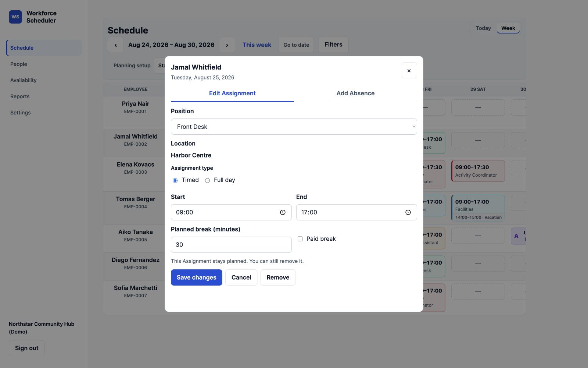
Task: Open the Position dropdown
Action: 294,127
